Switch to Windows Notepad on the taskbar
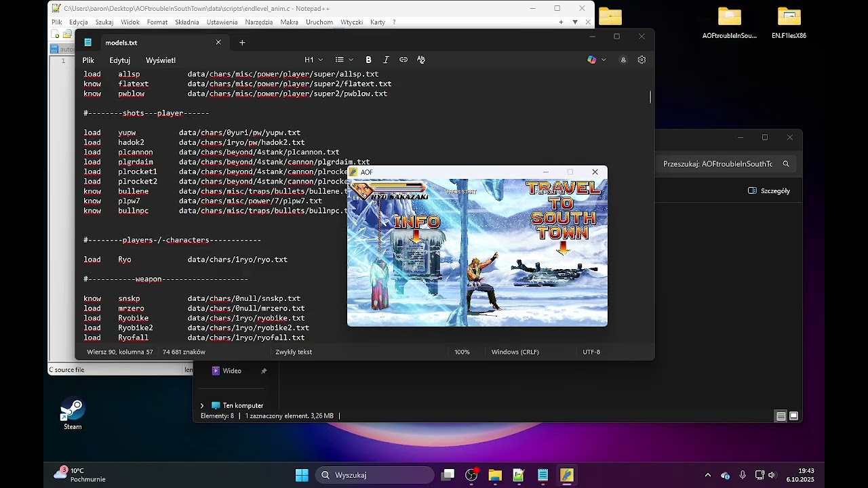This screenshot has height=488, width=868. 542,475
